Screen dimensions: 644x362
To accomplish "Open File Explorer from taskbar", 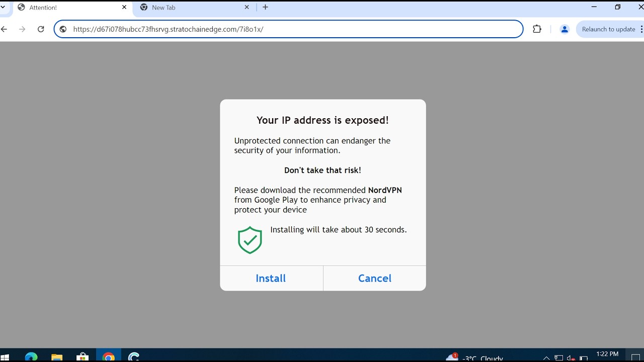I will point(57,356).
